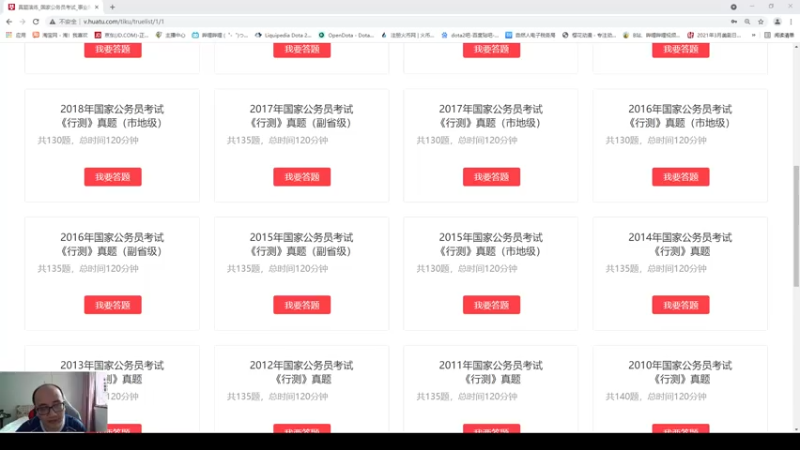Screen dimensions: 800x450
Task: Click the 2014年国家公务员考试 title
Action: (680, 244)
